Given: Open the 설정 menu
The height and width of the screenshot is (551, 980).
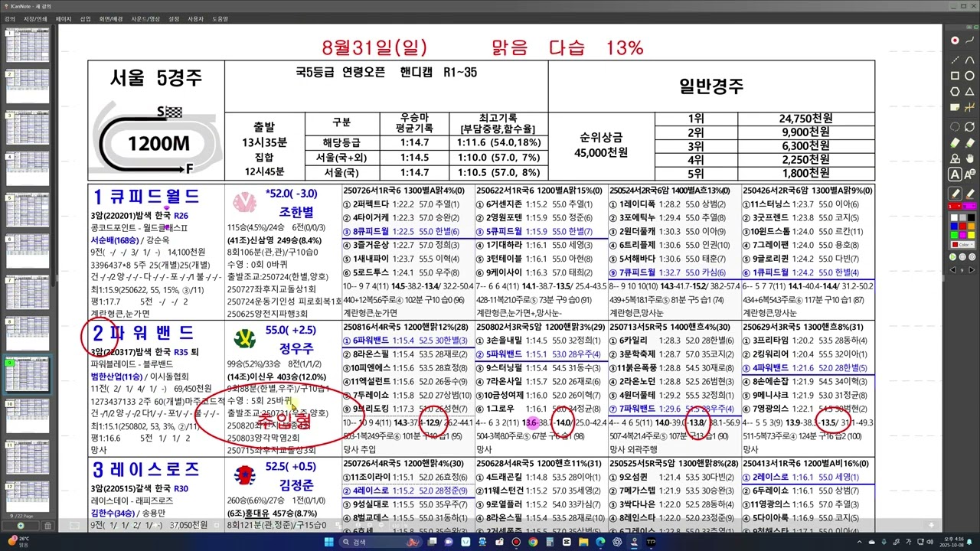Looking at the screenshot, I should 174,18.
